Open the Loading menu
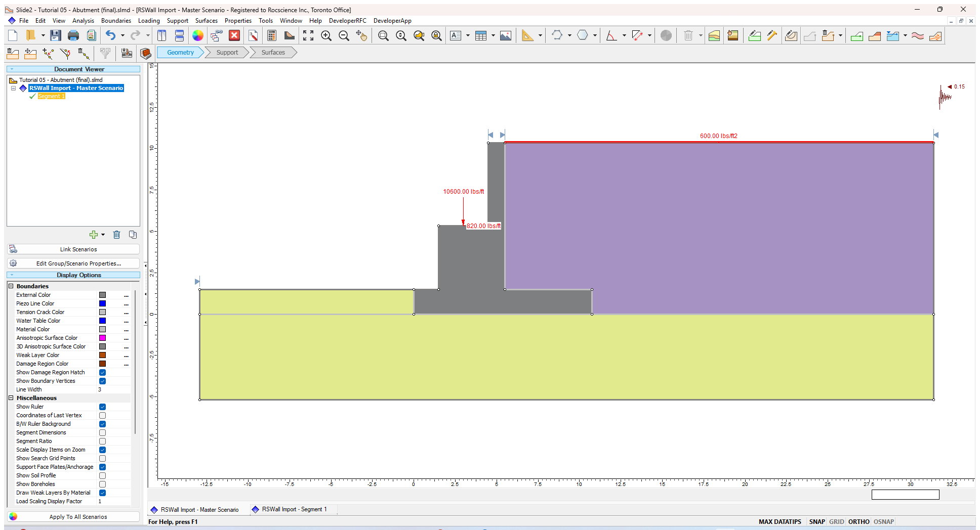 [x=149, y=21]
